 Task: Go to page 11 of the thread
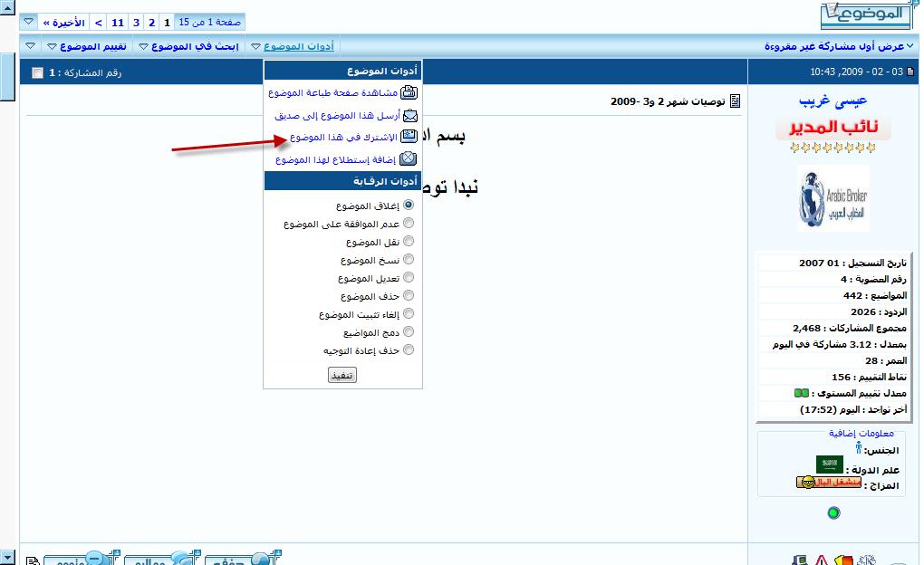click(x=118, y=23)
